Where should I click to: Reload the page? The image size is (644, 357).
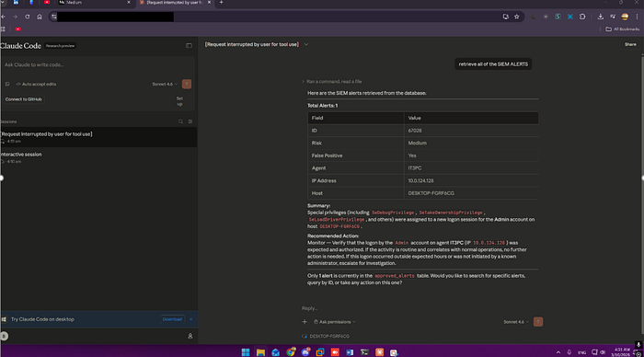(x=27, y=17)
